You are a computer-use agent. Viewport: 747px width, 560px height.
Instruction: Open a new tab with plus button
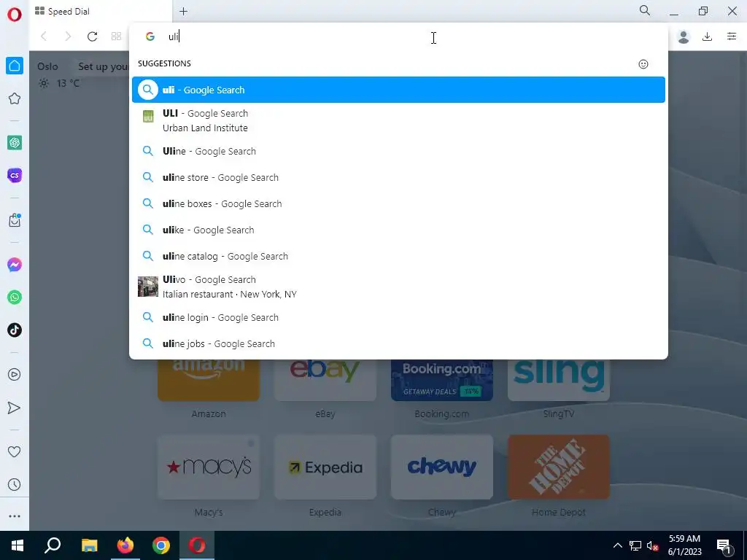click(183, 12)
